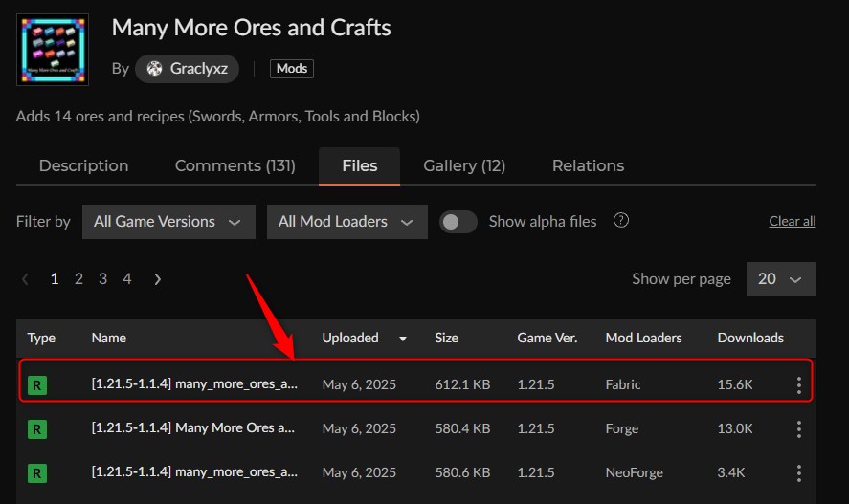Click the 580.6 KB size cell
849x504 pixels.
[462, 472]
